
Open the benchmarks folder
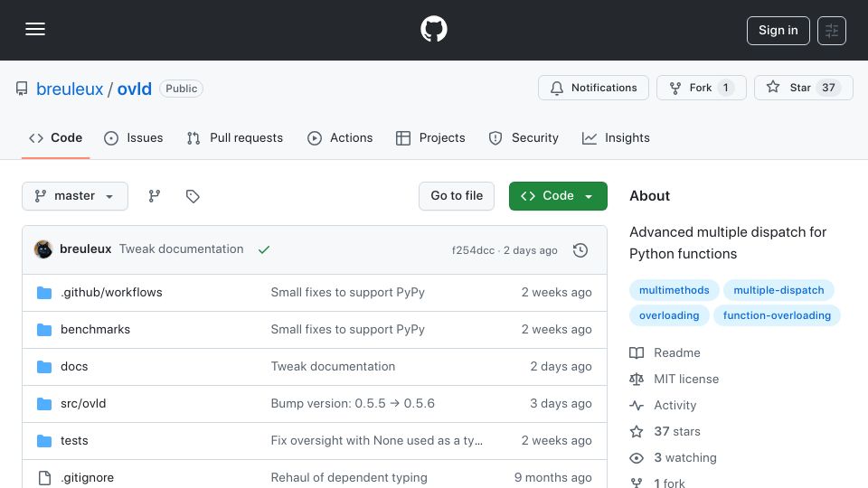95,329
